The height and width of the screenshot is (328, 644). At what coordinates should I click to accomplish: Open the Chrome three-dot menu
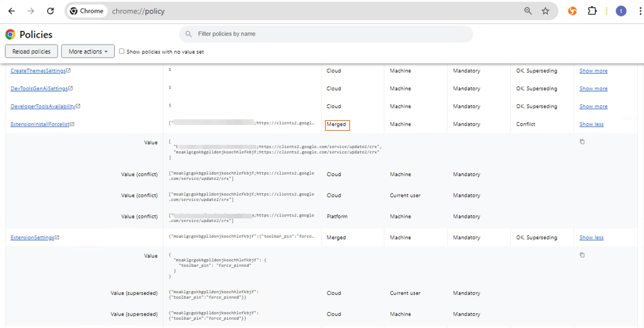click(x=640, y=11)
